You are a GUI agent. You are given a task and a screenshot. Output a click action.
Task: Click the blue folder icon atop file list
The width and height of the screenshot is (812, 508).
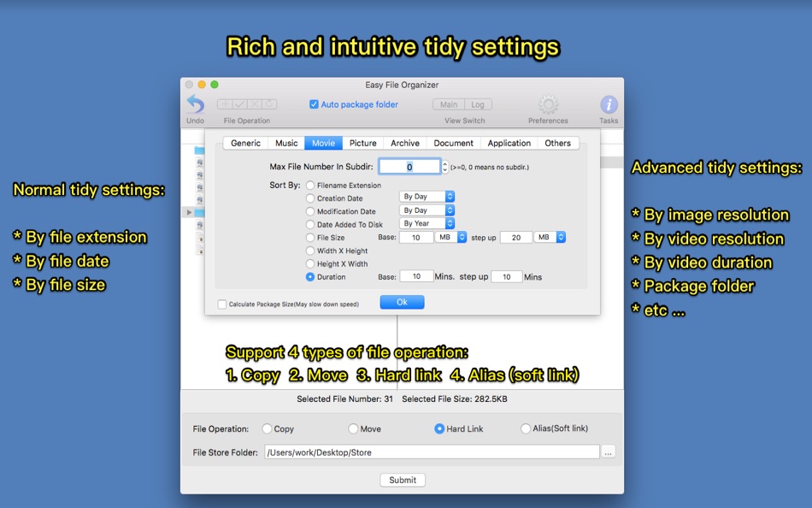199,151
